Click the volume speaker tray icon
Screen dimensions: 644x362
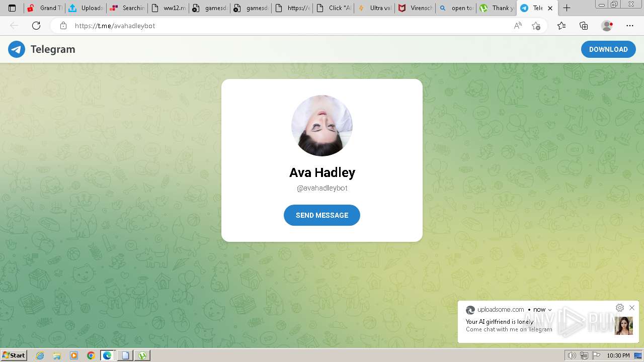[572, 355]
